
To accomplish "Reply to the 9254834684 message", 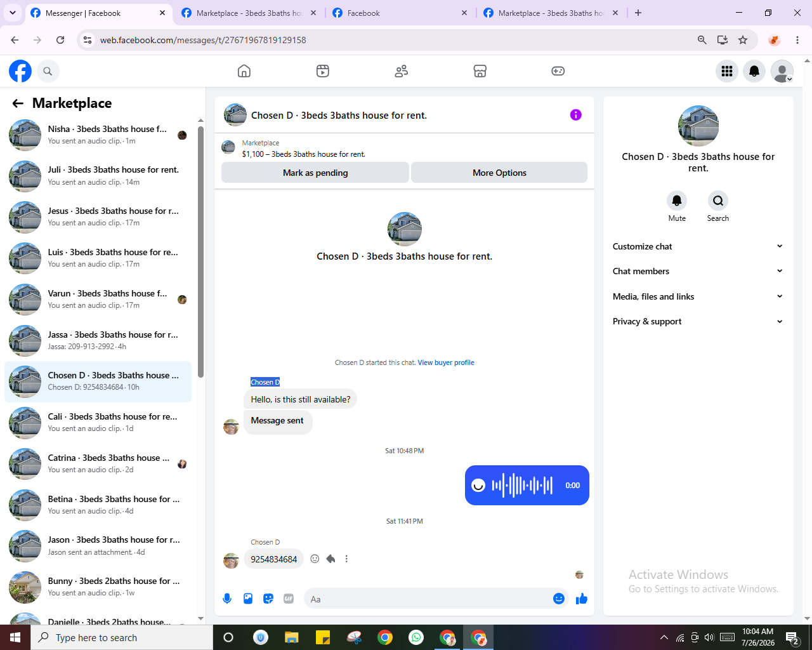I will click(x=331, y=559).
